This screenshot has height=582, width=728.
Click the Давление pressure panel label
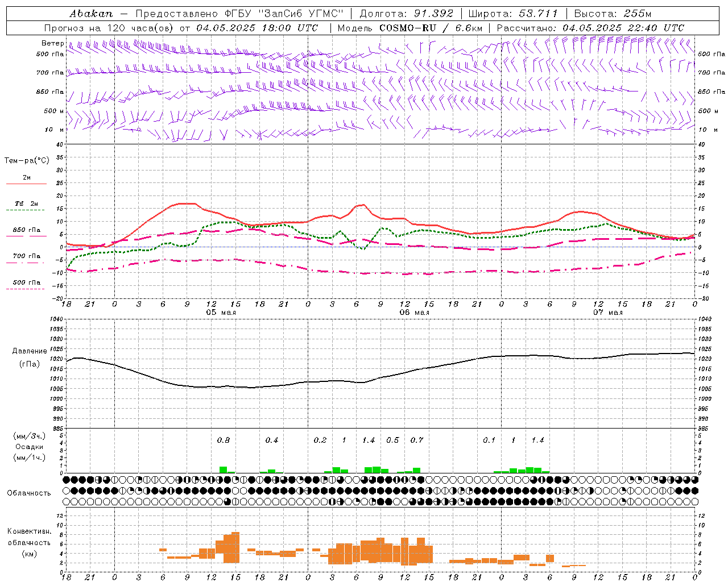pyautogui.click(x=30, y=351)
